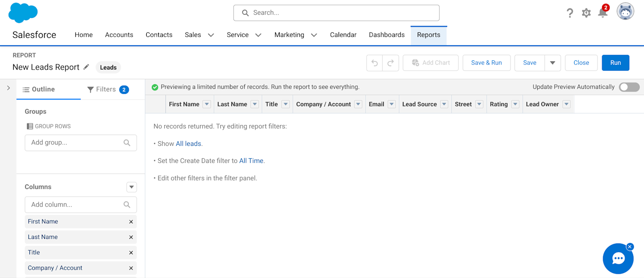Focus the Add column input field
This screenshot has height=278, width=644.
click(81, 205)
